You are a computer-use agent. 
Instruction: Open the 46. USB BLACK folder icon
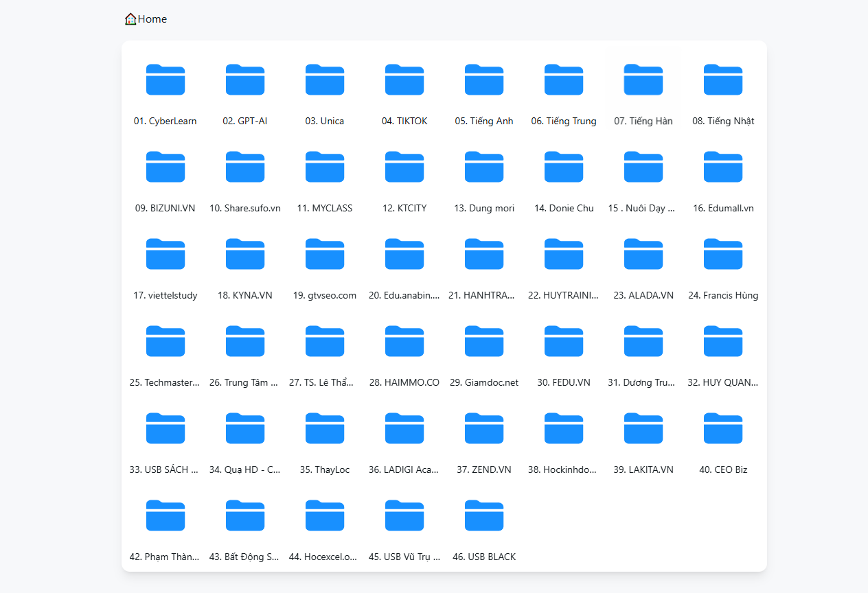[x=484, y=515]
